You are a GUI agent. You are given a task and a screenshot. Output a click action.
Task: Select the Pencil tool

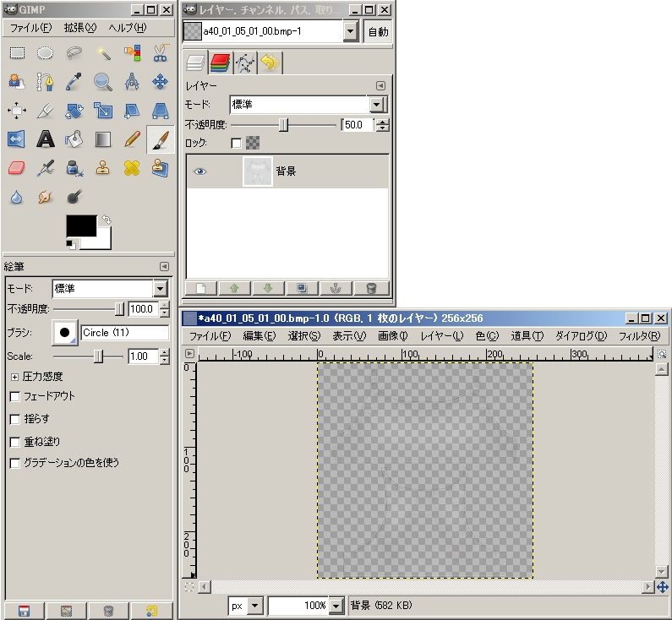[x=131, y=139]
